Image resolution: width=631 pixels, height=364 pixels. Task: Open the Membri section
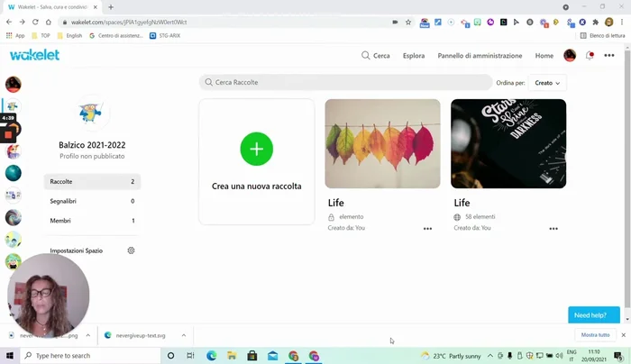(92, 221)
